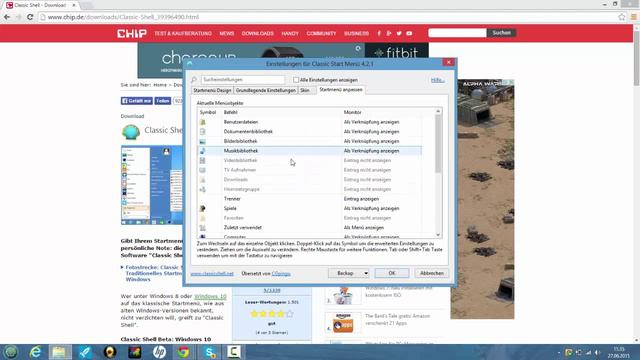Click the Backup button
Image resolution: width=640 pixels, height=360 pixels.
[x=345, y=273]
